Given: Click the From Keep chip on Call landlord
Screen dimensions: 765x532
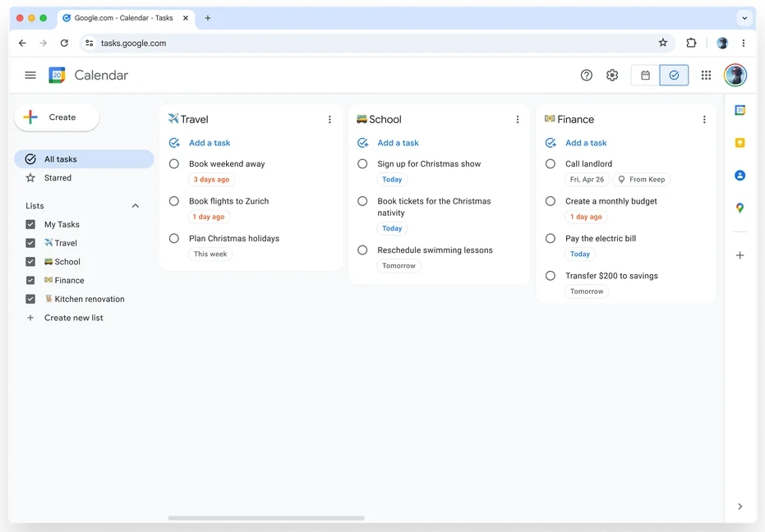Looking at the screenshot, I should pos(642,180).
